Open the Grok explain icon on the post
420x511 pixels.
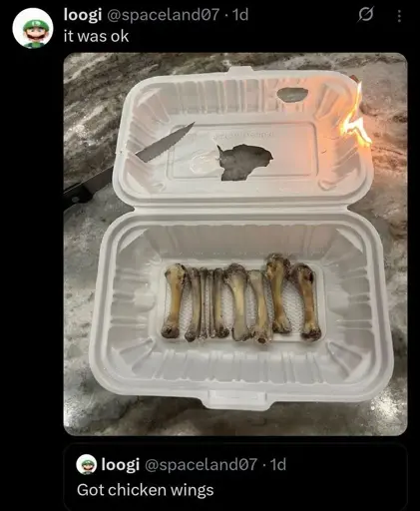pos(366,15)
